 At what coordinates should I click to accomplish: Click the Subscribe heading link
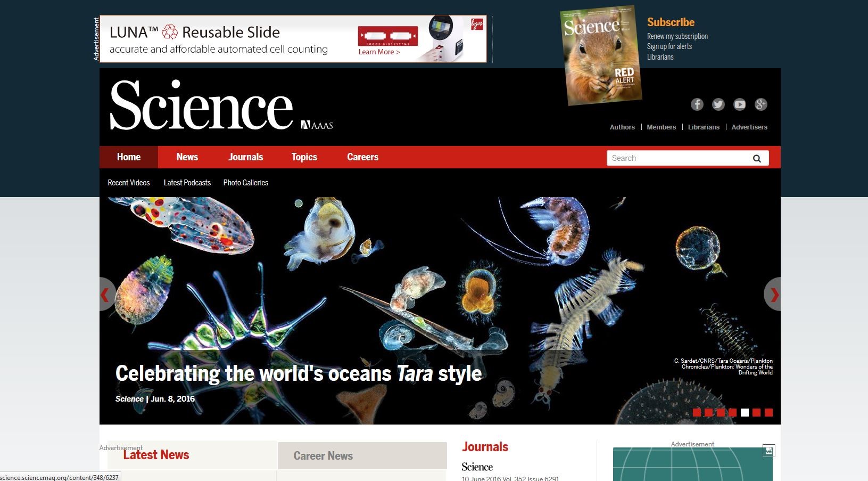pos(671,22)
